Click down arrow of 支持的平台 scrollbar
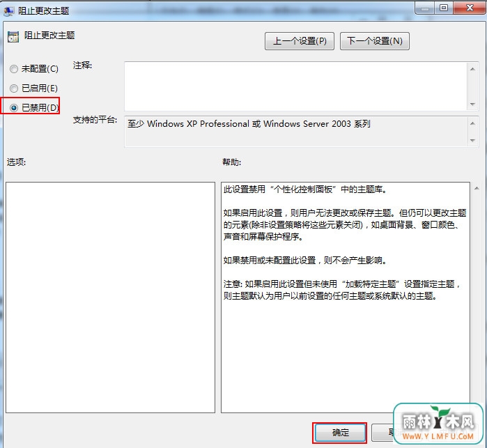 (472, 141)
